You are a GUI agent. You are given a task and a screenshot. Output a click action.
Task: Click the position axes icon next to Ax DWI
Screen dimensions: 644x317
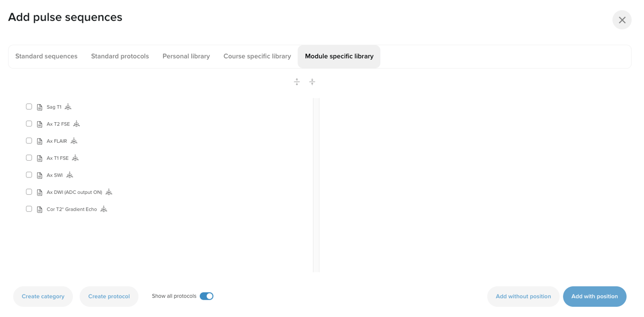pos(109,192)
